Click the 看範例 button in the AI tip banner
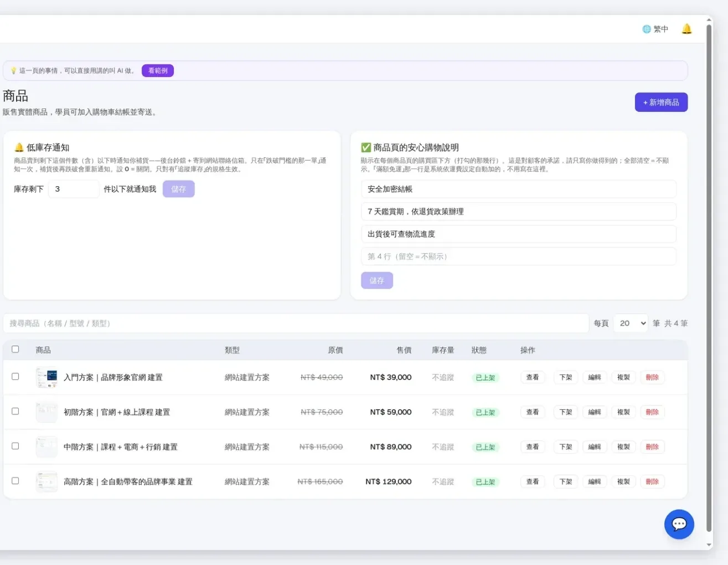The height and width of the screenshot is (565, 728). click(x=158, y=71)
